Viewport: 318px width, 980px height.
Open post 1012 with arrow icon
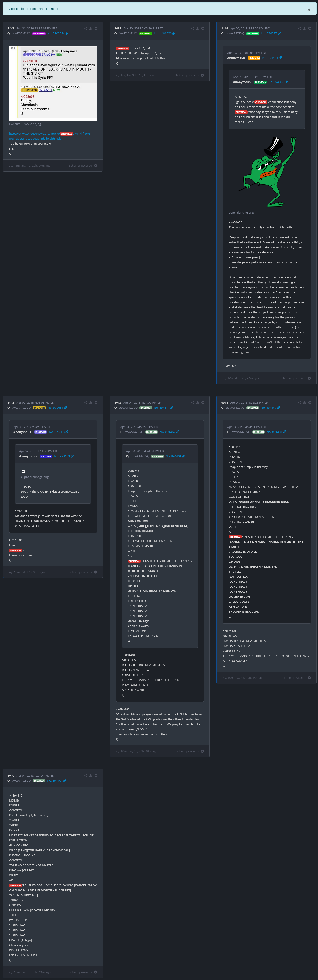point(203,403)
